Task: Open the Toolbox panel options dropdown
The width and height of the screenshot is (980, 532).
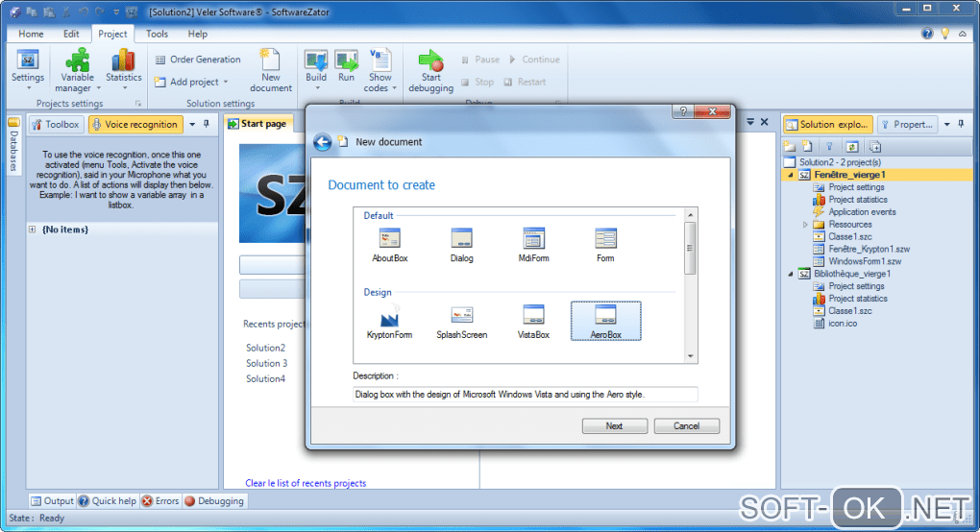Action: 192,124
